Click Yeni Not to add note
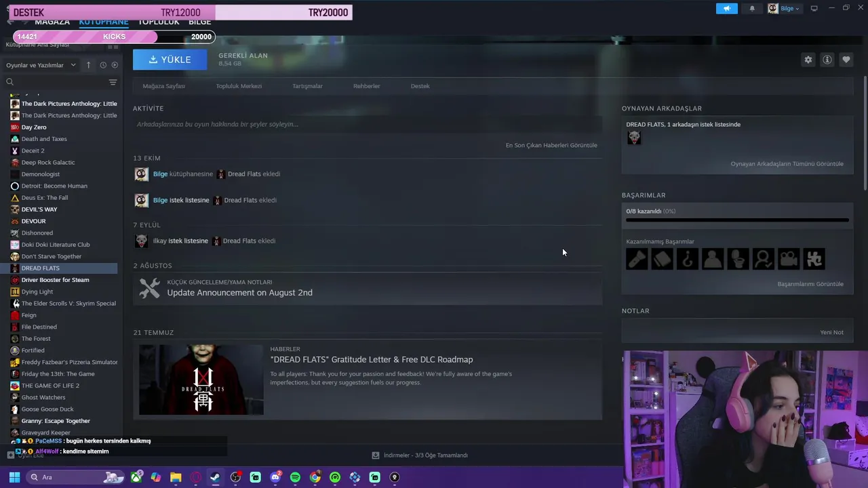The width and height of the screenshot is (868, 488). pyautogui.click(x=831, y=332)
